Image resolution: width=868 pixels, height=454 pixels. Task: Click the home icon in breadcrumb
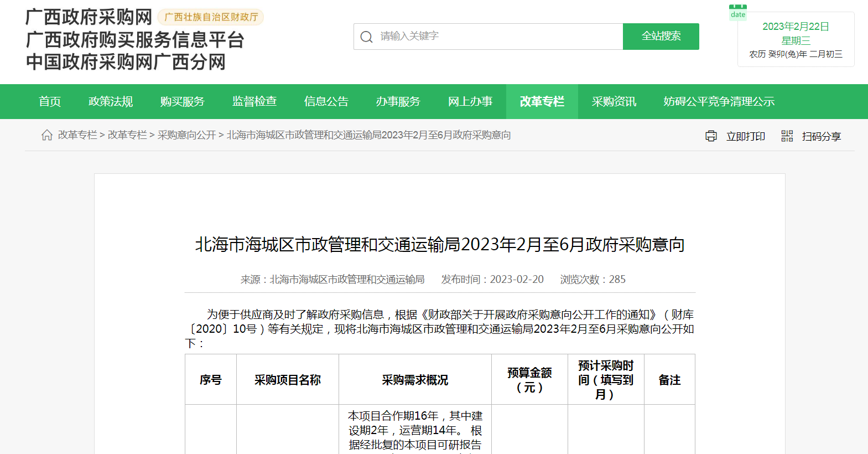[47, 135]
